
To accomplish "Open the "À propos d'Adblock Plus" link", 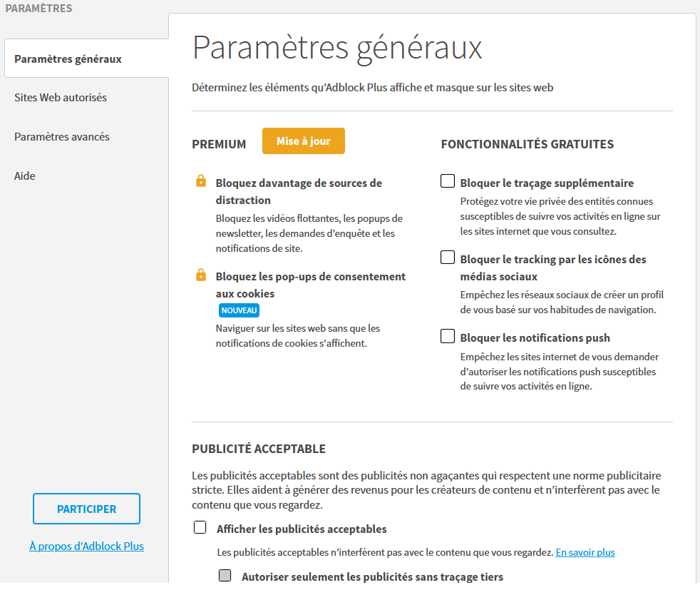I will click(86, 546).
